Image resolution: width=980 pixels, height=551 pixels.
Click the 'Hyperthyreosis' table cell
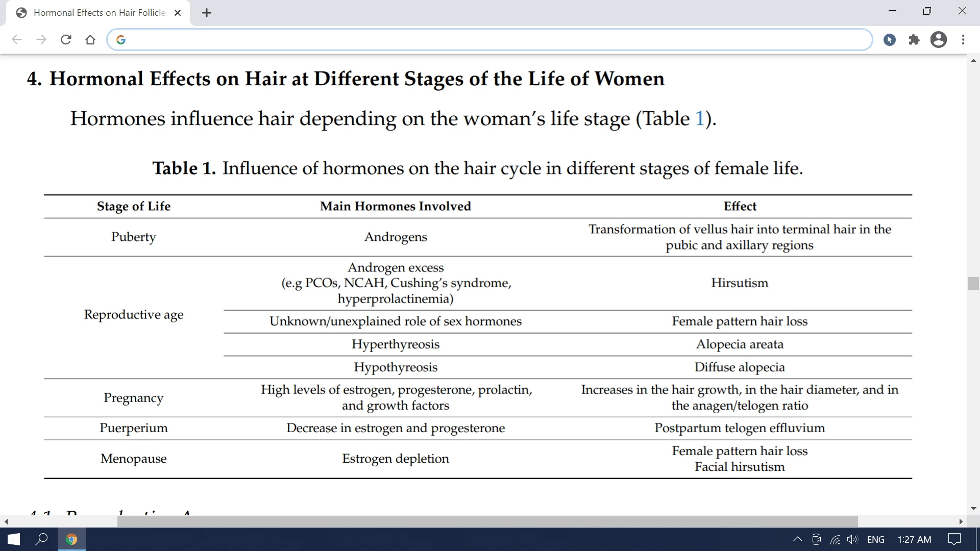[396, 344]
